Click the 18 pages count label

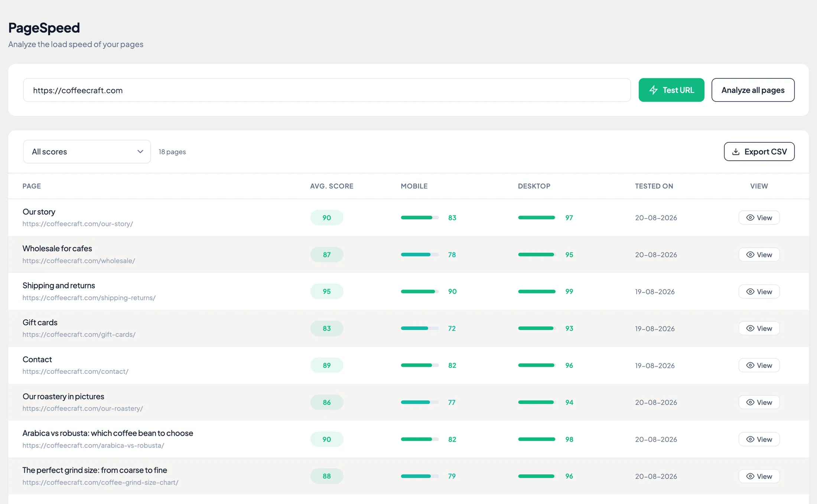(x=172, y=152)
